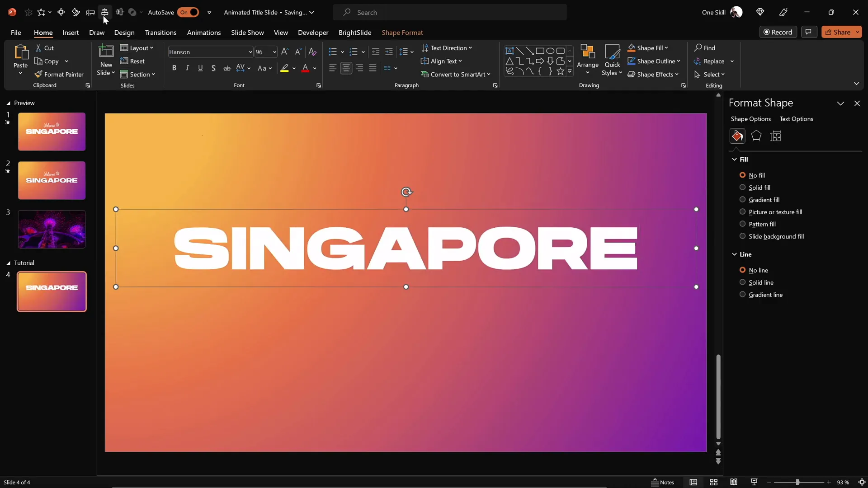Enable Solid line option

(x=743, y=282)
